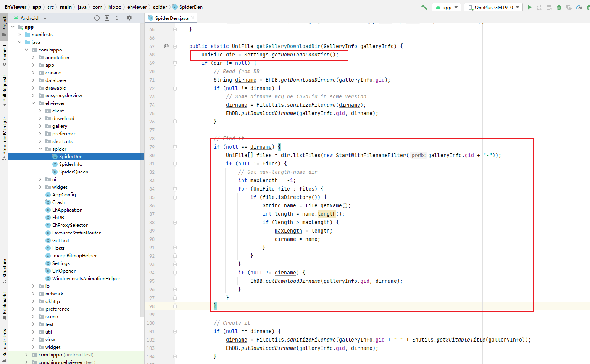Open the Bookmarks tool window
This screenshot has height=364, width=590.
(x=4, y=306)
